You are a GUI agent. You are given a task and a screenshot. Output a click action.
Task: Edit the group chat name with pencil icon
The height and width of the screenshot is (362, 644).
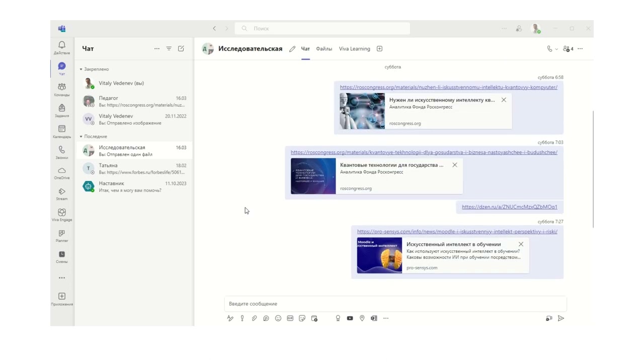point(292,49)
